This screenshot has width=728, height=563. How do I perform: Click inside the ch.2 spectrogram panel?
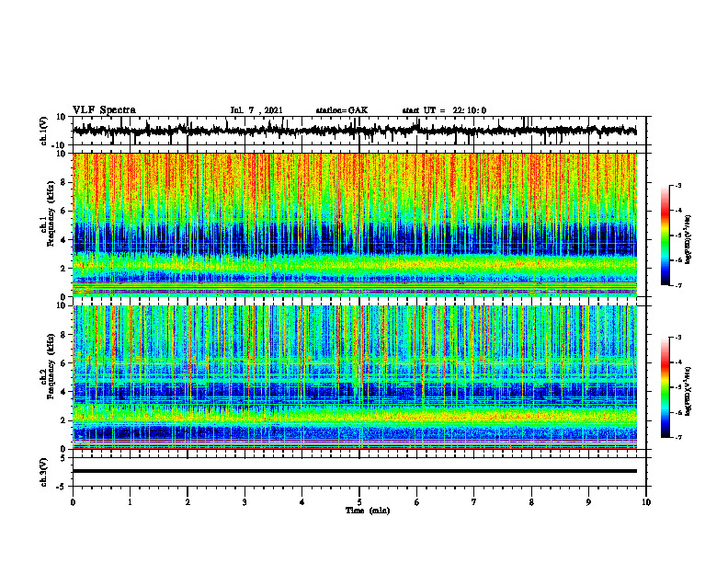click(x=355, y=377)
